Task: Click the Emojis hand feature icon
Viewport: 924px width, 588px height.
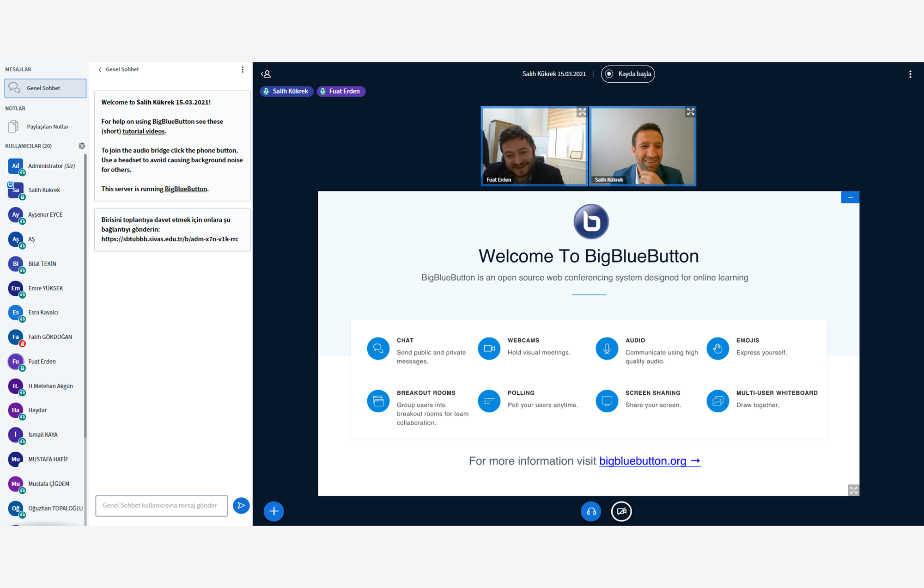Action: tap(717, 349)
